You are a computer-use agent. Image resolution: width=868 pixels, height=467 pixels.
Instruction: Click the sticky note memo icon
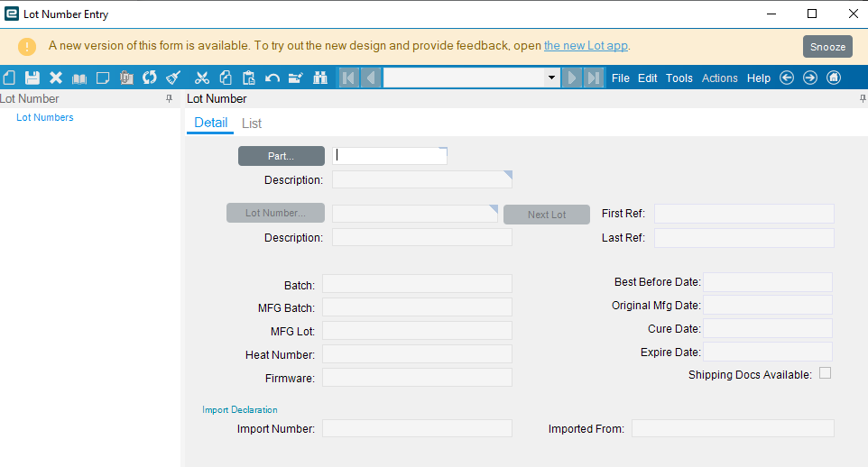(103, 78)
